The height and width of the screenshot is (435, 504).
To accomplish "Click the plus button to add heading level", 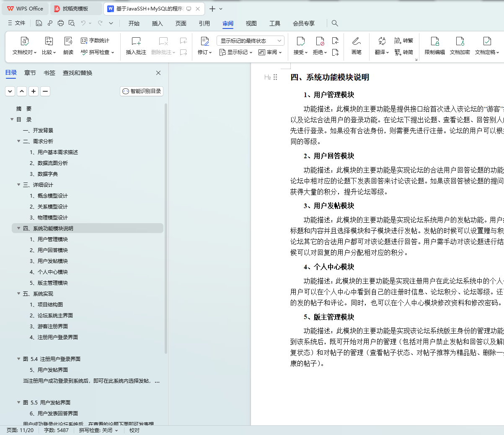I will (x=34, y=91).
